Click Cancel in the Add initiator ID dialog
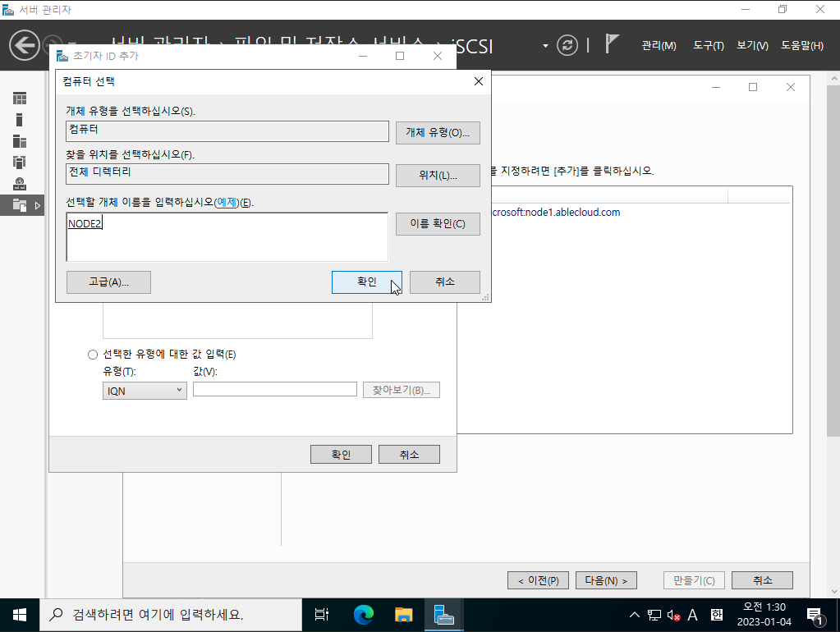 click(x=409, y=455)
